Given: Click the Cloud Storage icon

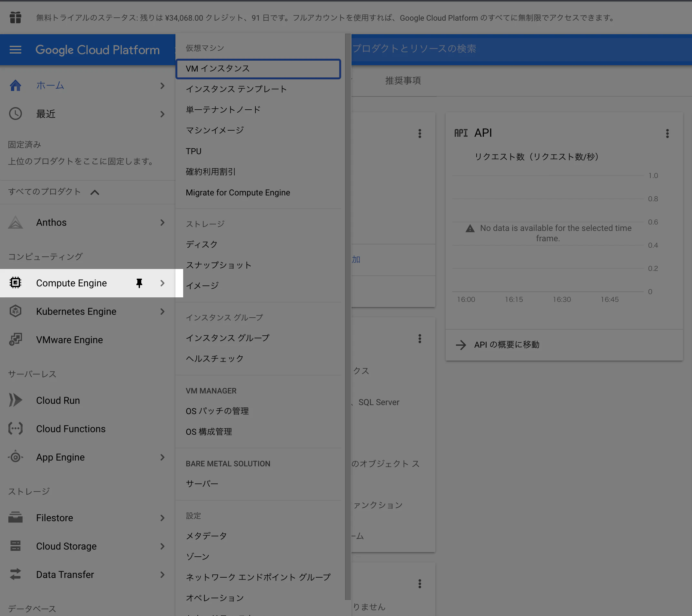Looking at the screenshot, I should [15, 546].
